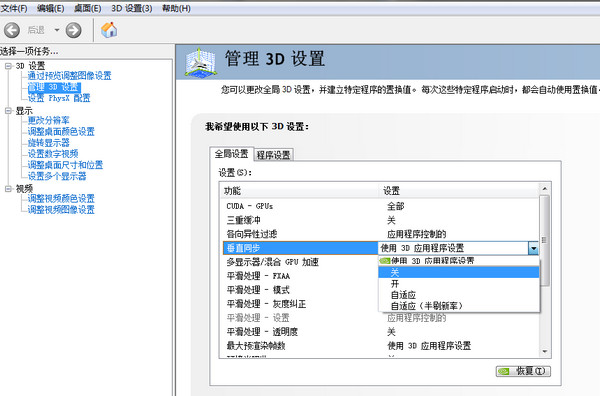Choose 自适应 option
The width and height of the screenshot is (600, 396).
coord(459,295)
